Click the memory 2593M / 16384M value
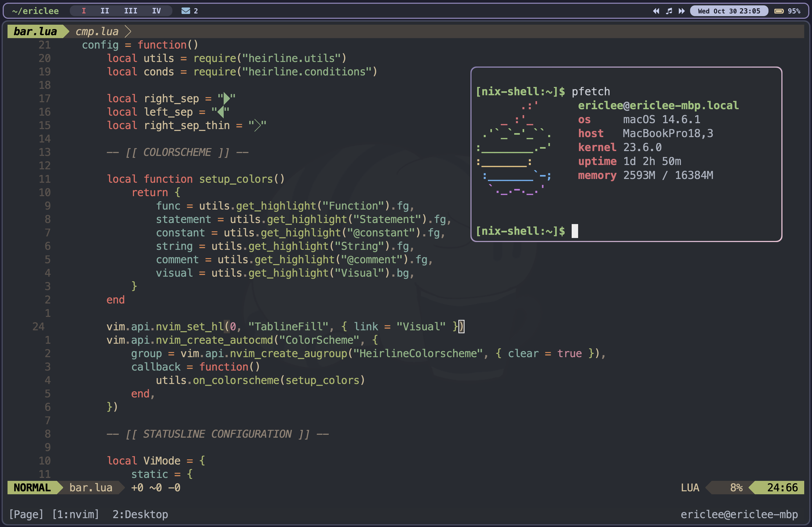 [x=668, y=175]
